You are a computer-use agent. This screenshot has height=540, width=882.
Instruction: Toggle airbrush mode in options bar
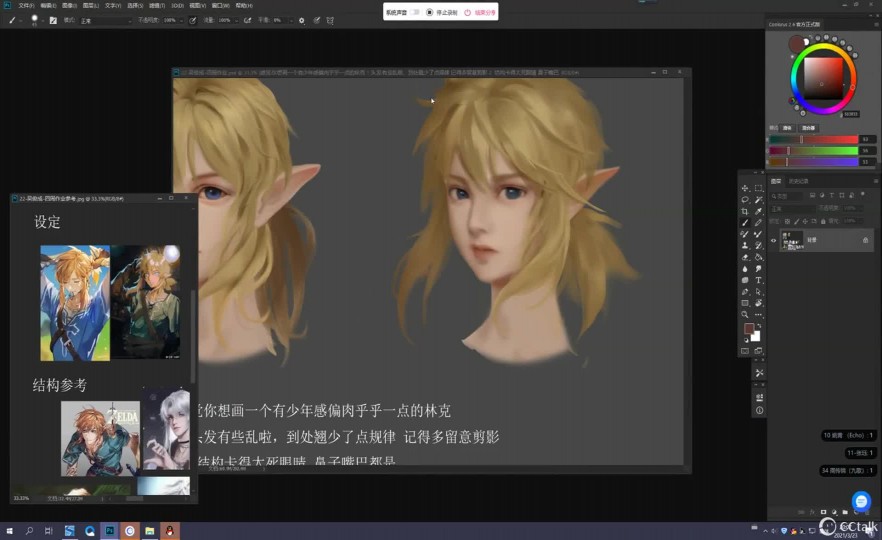(248, 20)
